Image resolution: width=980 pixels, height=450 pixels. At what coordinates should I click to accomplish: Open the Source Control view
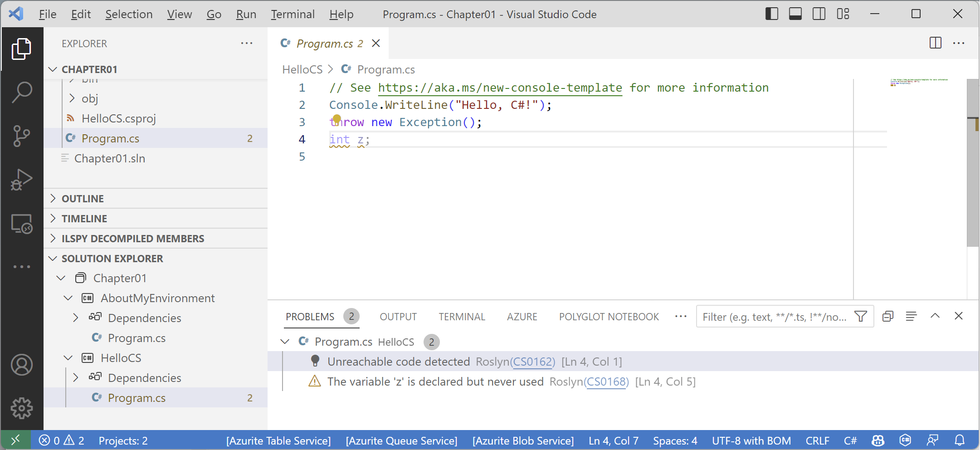(x=21, y=136)
